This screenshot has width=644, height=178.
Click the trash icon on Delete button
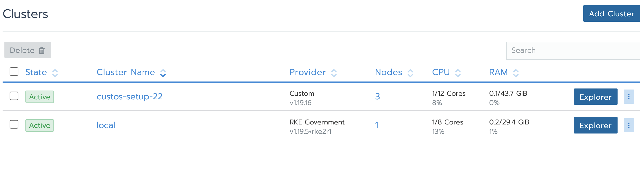pos(42,50)
